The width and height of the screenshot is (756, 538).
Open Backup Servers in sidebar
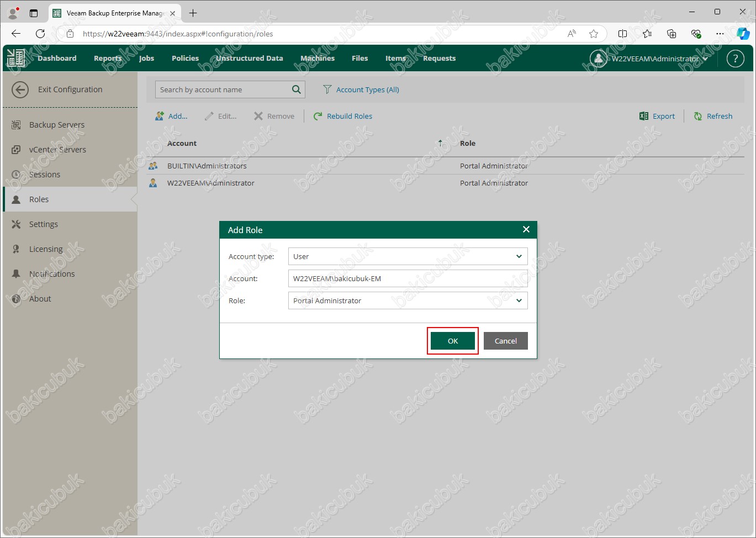70,125
